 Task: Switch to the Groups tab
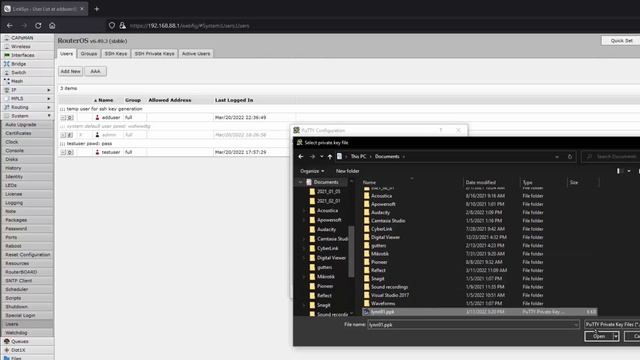tap(89, 53)
